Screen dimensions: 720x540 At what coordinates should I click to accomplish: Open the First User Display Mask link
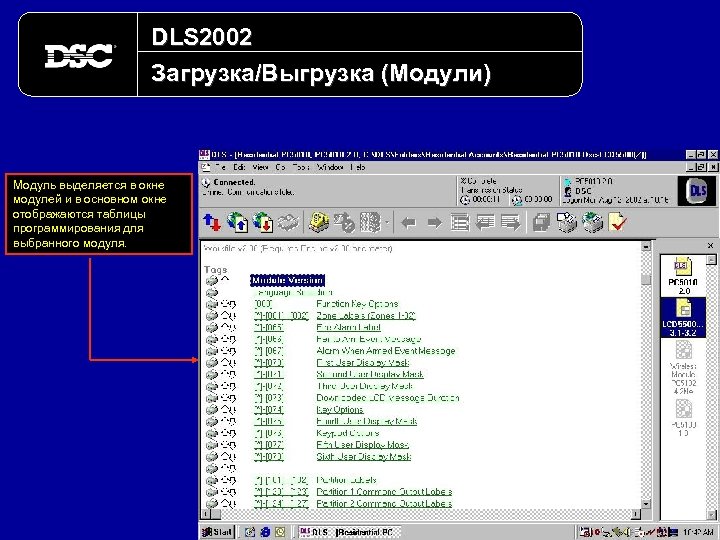click(362, 363)
